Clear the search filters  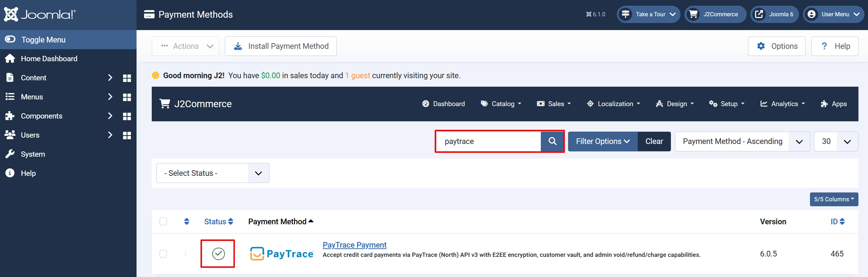(654, 142)
